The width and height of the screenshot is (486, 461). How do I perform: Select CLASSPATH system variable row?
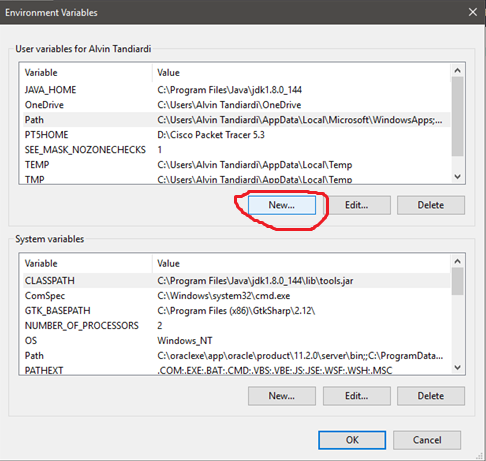coord(237,281)
